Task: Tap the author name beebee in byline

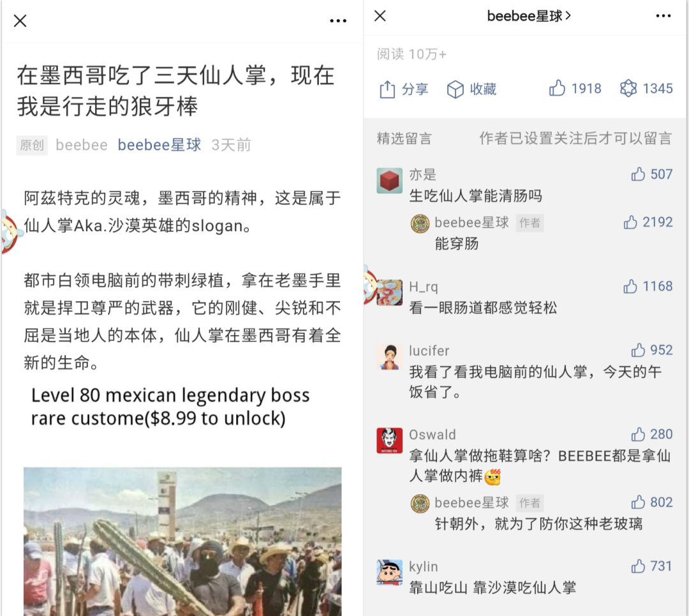Action: (81, 145)
